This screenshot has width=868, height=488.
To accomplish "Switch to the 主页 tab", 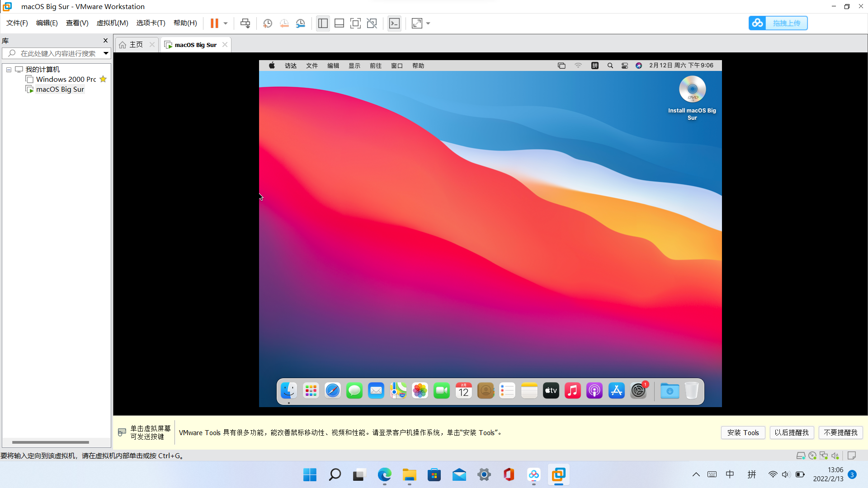I will tap(136, 45).
